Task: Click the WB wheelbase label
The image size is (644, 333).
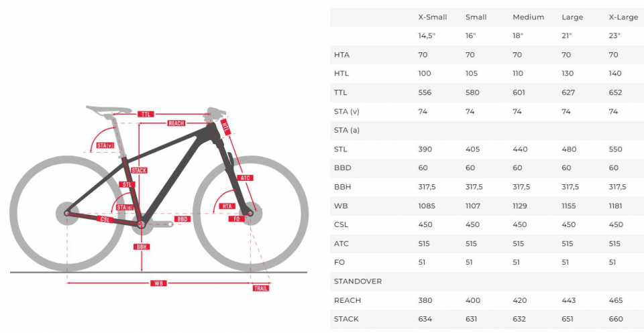Action: coord(159,283)
